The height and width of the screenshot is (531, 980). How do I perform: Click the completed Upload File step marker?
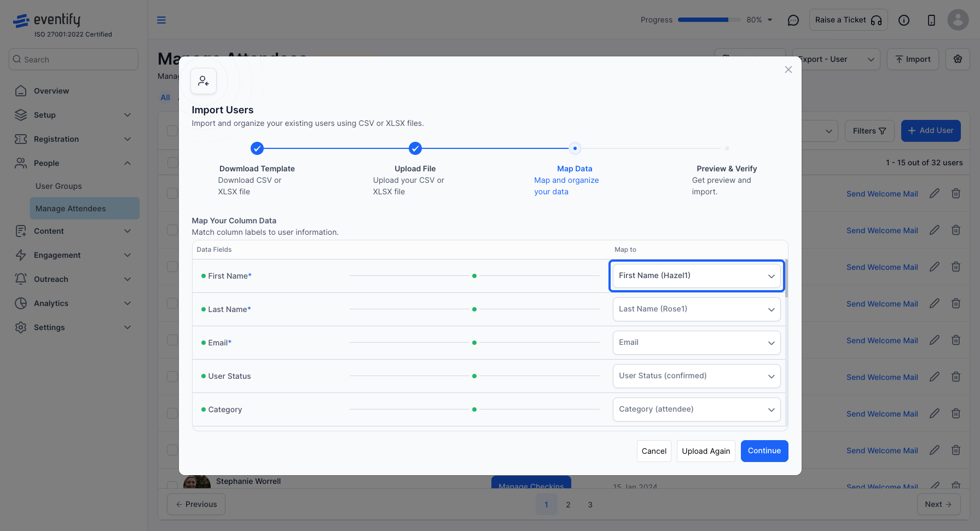pos(415,148)
